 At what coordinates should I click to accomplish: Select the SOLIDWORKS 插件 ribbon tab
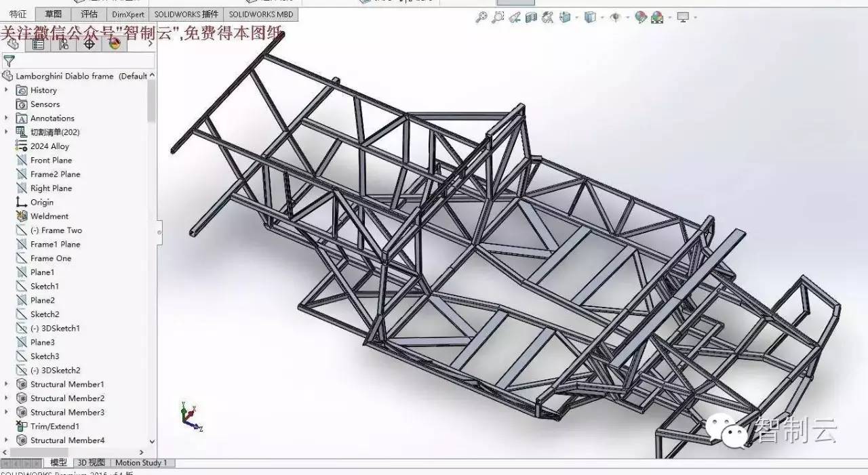pos(186,14)
